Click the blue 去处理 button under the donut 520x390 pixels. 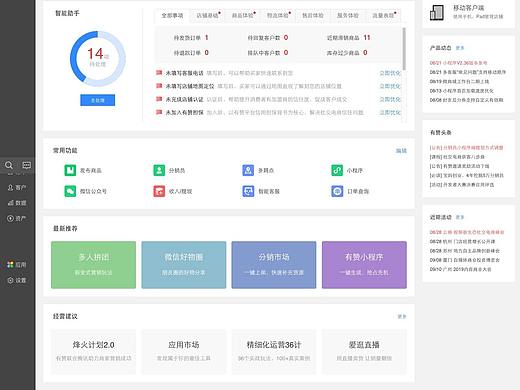[x=98, y=100]
